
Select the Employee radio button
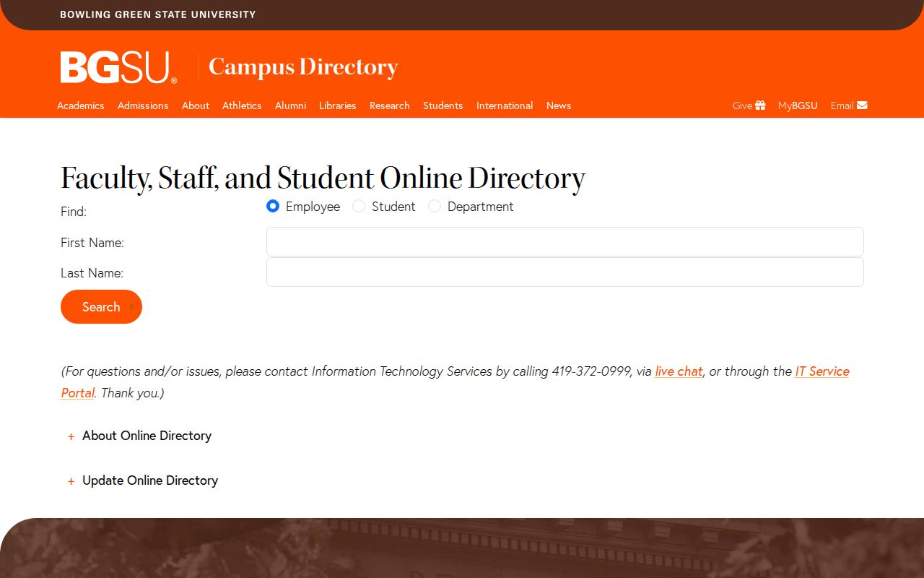(x=273, y=206)
